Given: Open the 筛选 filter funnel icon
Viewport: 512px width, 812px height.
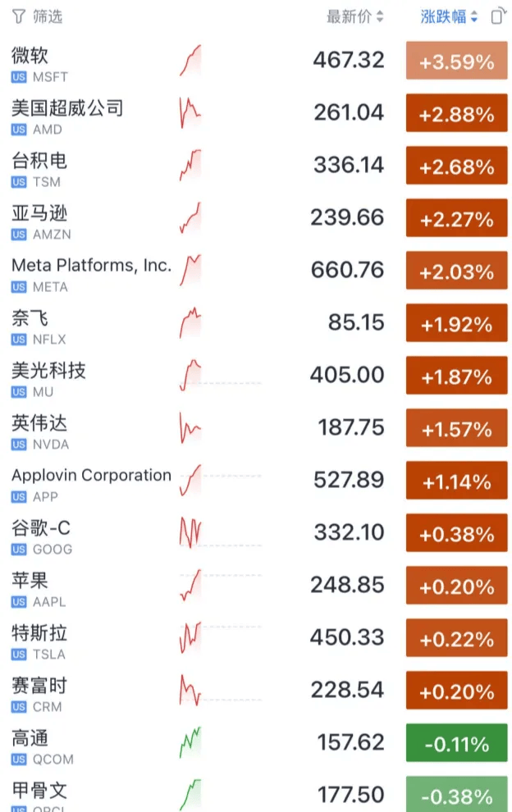Looking at the screenshot, I should click(18, 16).
